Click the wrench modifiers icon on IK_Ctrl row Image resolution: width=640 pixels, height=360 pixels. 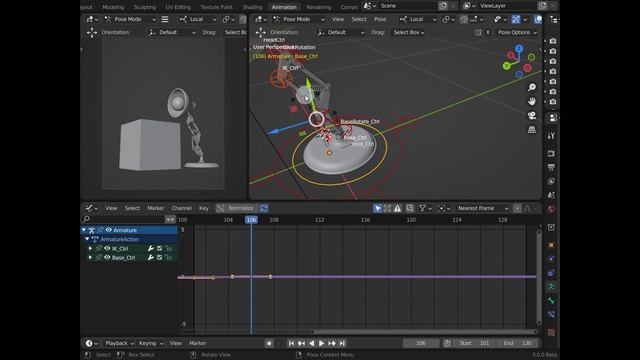(x=151, y=248)
